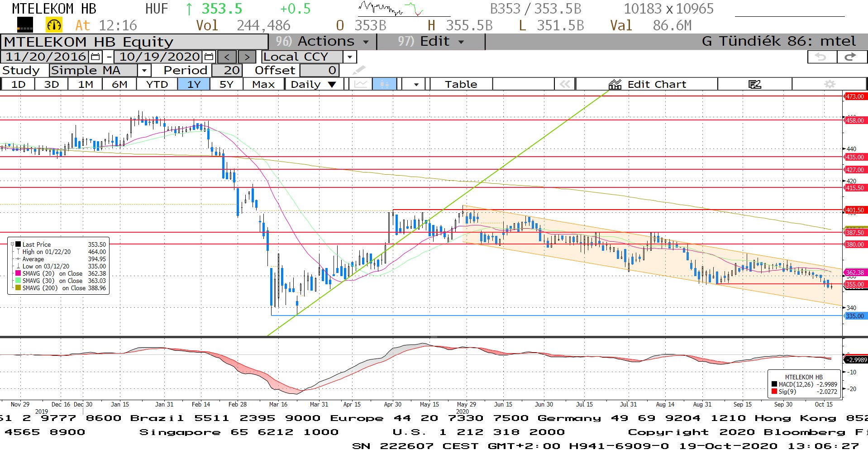Click the High marker icon in legend
This screenshot has width=868, height=464.
(x=18, y=252)
